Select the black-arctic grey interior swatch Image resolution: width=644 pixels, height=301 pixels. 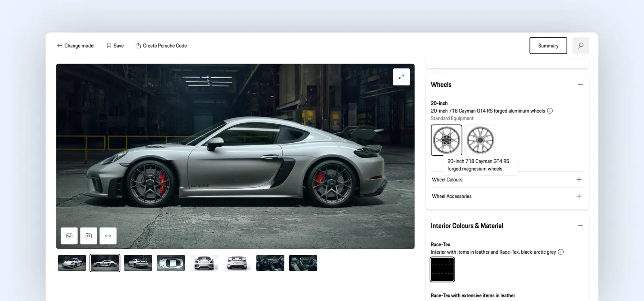(442, 270)
